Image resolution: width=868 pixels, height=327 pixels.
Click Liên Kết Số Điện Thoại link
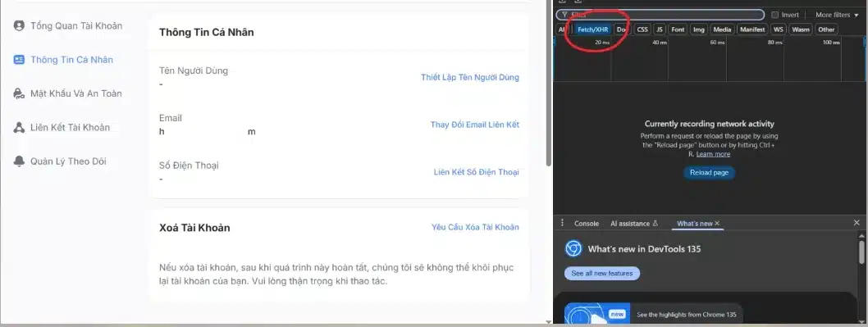pos(477,172)
